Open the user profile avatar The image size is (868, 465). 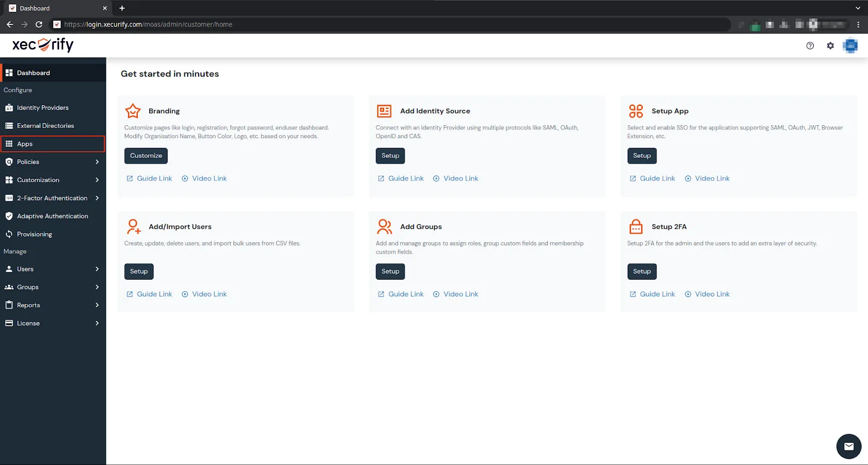(850, 46)
